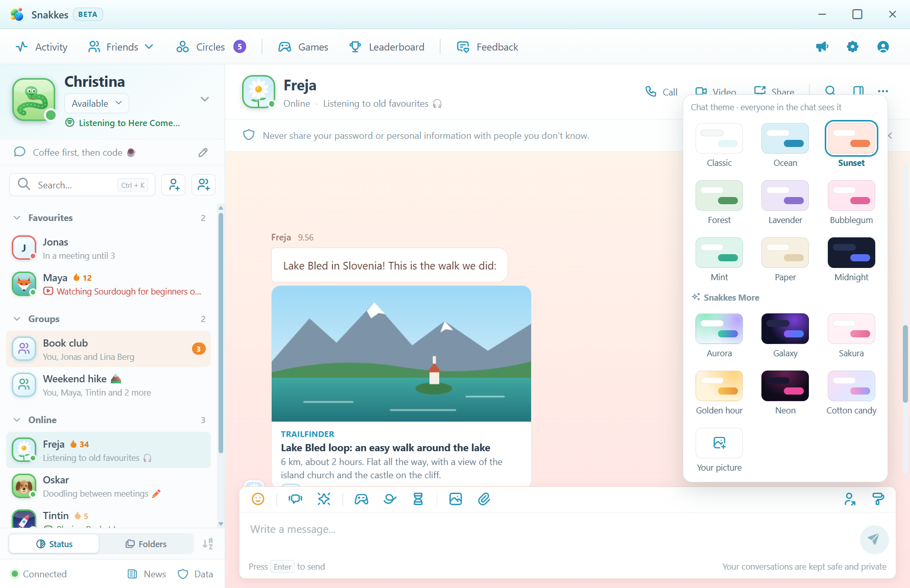Click the hourglass timer icon
This screenshot has width=910, height=588.
coord(418,499)
